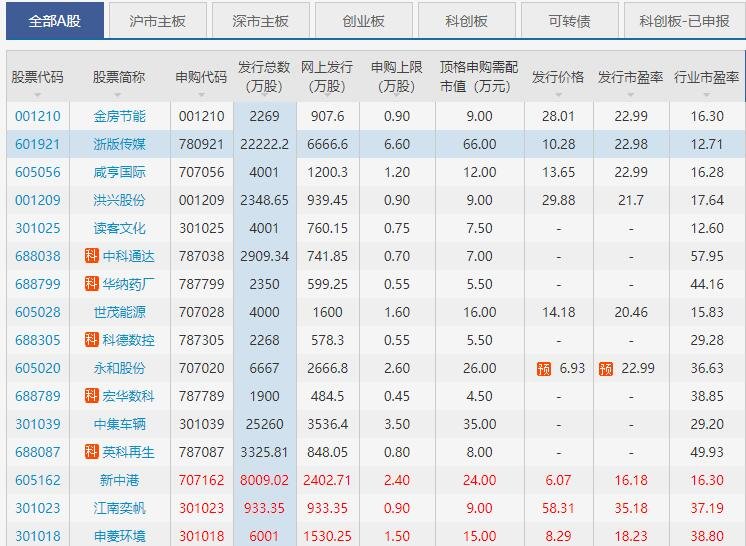The height and width of the screenshot is (546, 746).
Task: Select the 科创板 tab
Action: [x=467, y=20]
